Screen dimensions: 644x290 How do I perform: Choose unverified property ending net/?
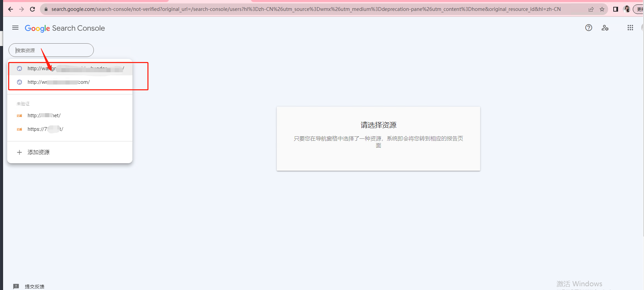[x=70, y=116]
